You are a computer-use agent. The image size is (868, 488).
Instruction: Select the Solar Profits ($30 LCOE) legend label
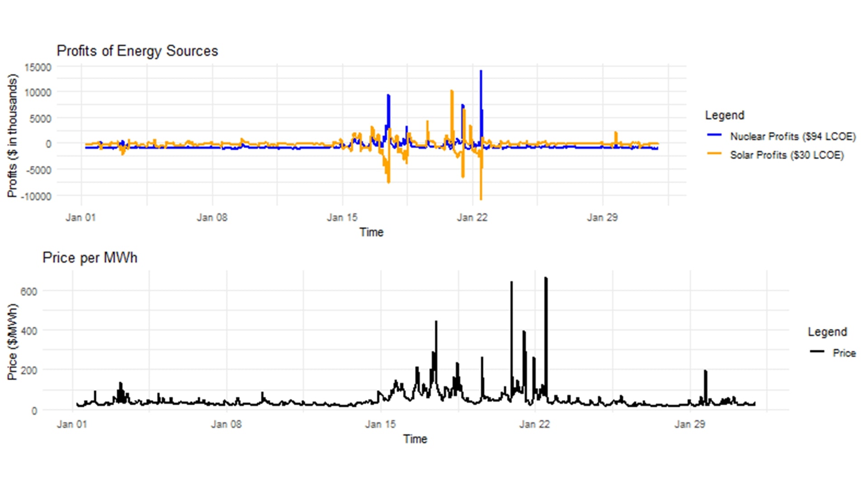coord(787,155)
